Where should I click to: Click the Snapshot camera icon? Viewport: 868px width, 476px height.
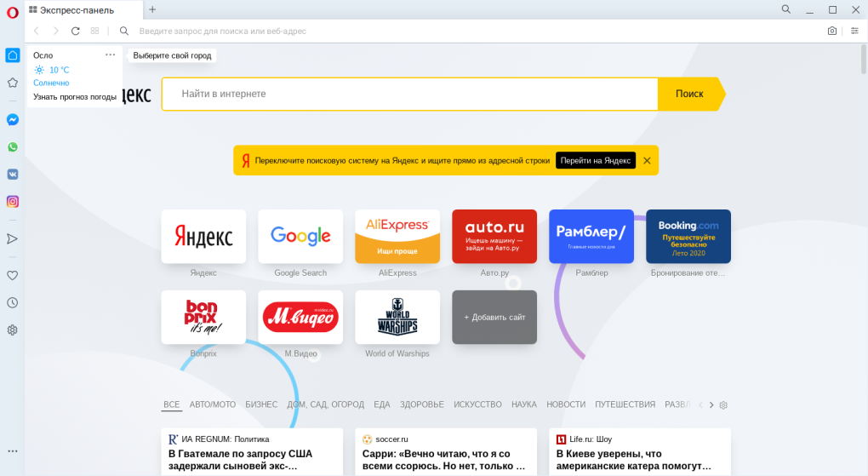[x=832, y=31]
